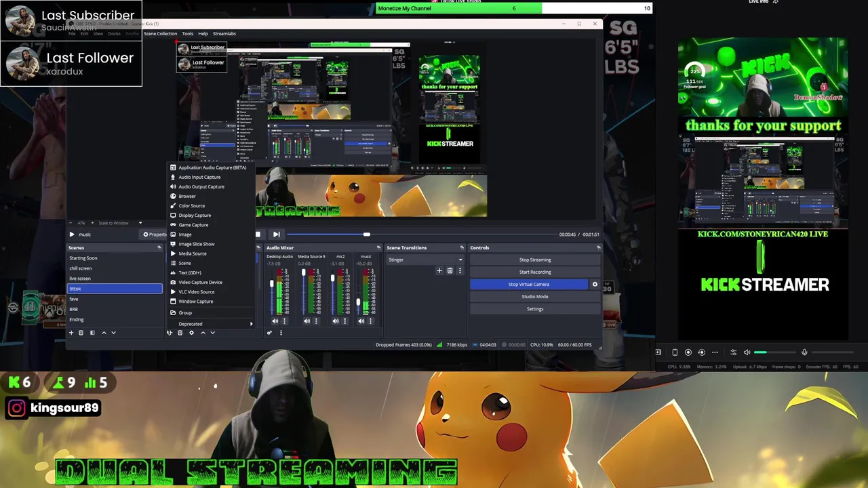Image resolution: width=868 pixels, height=488 pixels.
Task: Open scene filters icon in Scenes panel
Action: (x=92, y=333)
